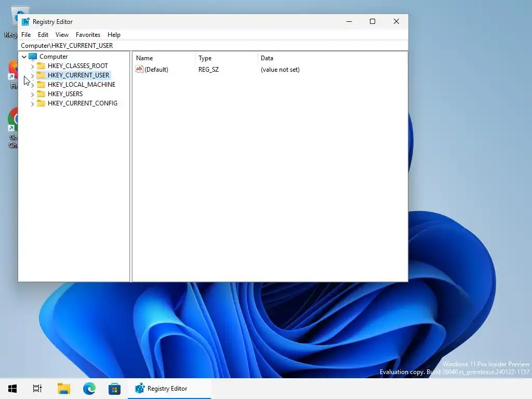The width and height of the screenshot is (532, 399).
Task: Close the Registry Editor window
Action: click(x=396, y=21)
